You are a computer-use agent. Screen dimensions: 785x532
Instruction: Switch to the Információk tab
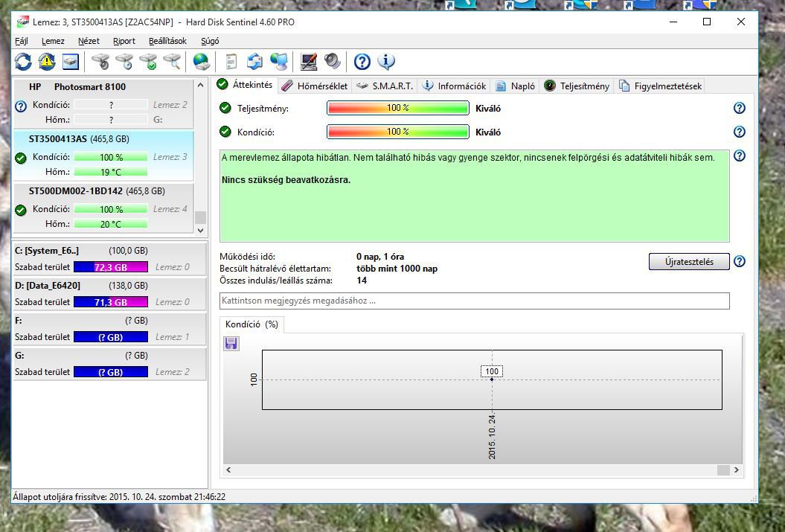tap(454, 86)
